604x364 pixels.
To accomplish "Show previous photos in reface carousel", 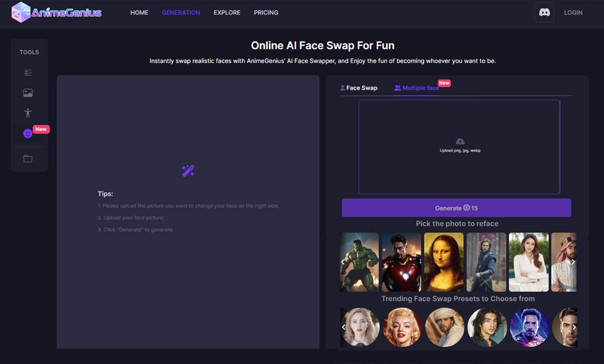I will coord(342,262).
